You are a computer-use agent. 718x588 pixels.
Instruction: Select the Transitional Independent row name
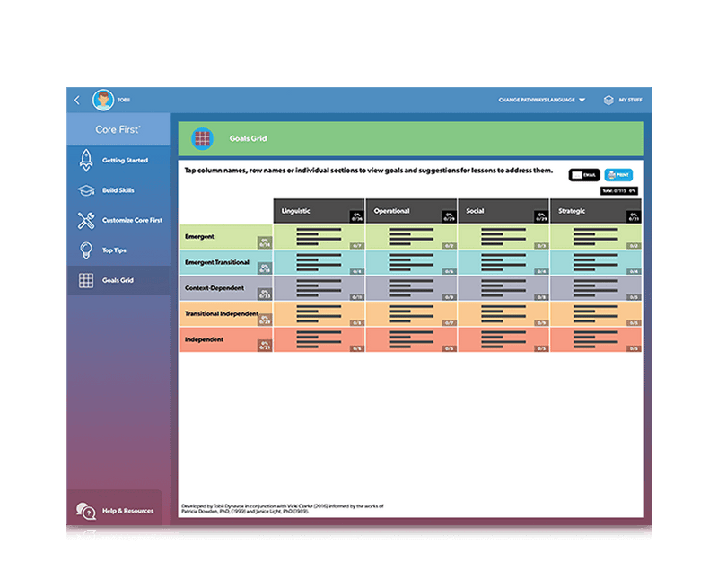pos(226,313)
